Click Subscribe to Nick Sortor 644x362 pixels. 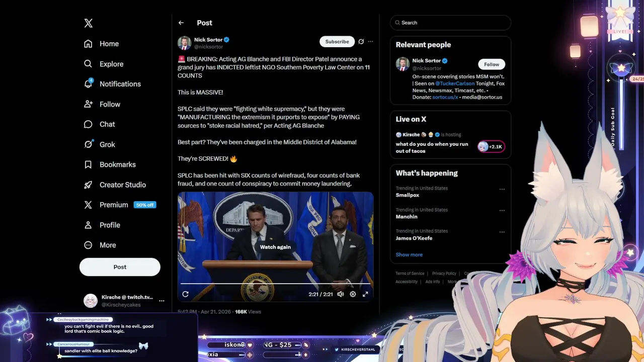coord(337,42)
